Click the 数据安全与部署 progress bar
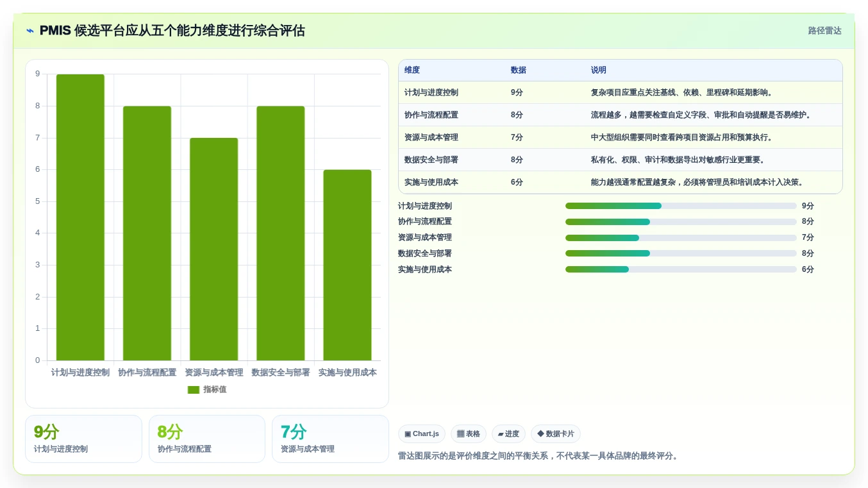The image size is (868, 488). point(681,253)
